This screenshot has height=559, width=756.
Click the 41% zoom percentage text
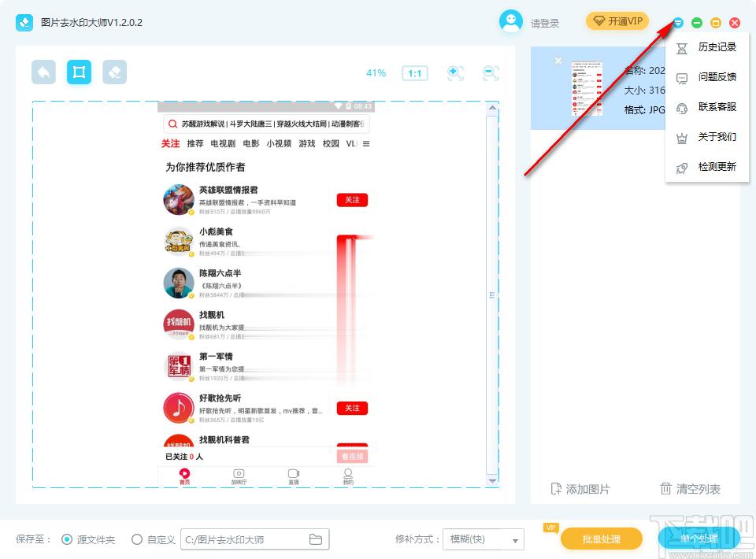click(x=376, y=72)
